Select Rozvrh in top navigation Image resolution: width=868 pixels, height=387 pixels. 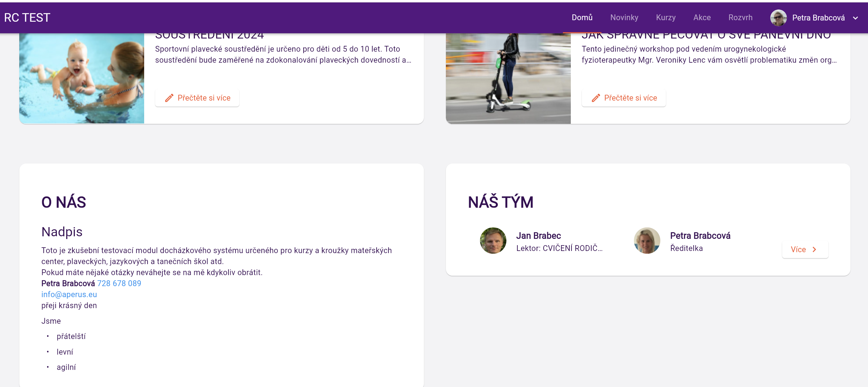(740, 17)
